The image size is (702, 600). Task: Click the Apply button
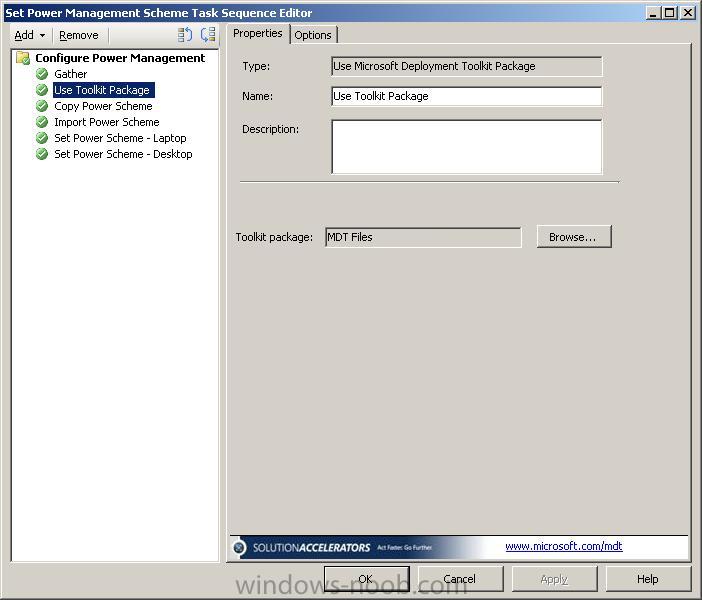click(x=554, y=579)
